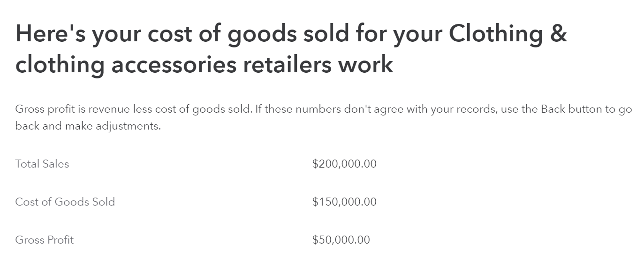Screen dimensions: 644x268
Task: Click the word "Here's" in the heading
Action: 50,34
